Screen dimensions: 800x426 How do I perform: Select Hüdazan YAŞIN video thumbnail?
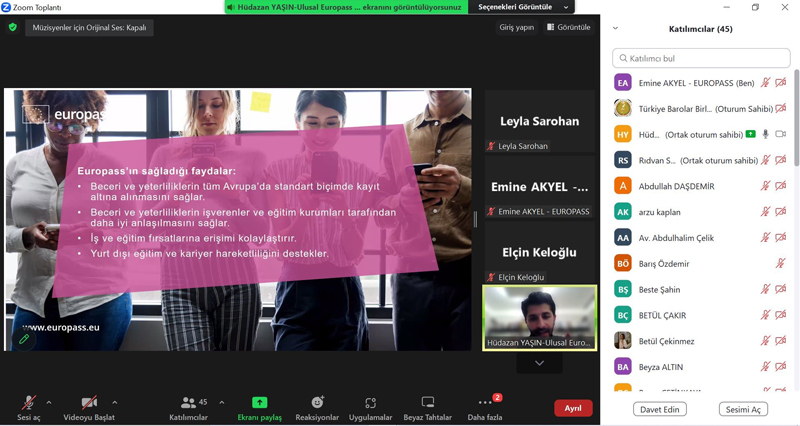539,318
